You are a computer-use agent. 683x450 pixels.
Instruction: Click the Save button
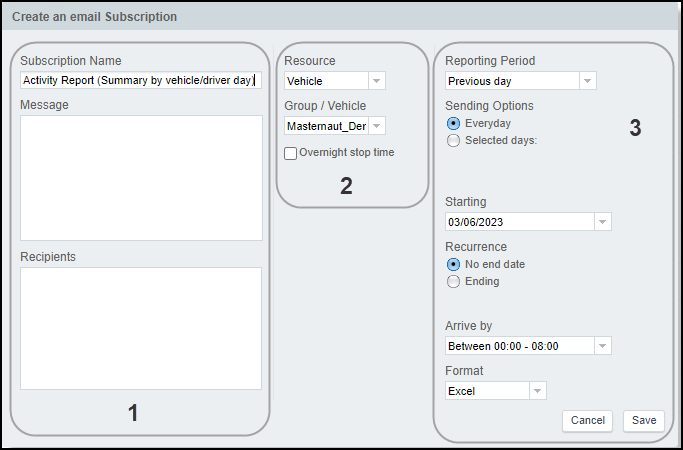(644, 421)
